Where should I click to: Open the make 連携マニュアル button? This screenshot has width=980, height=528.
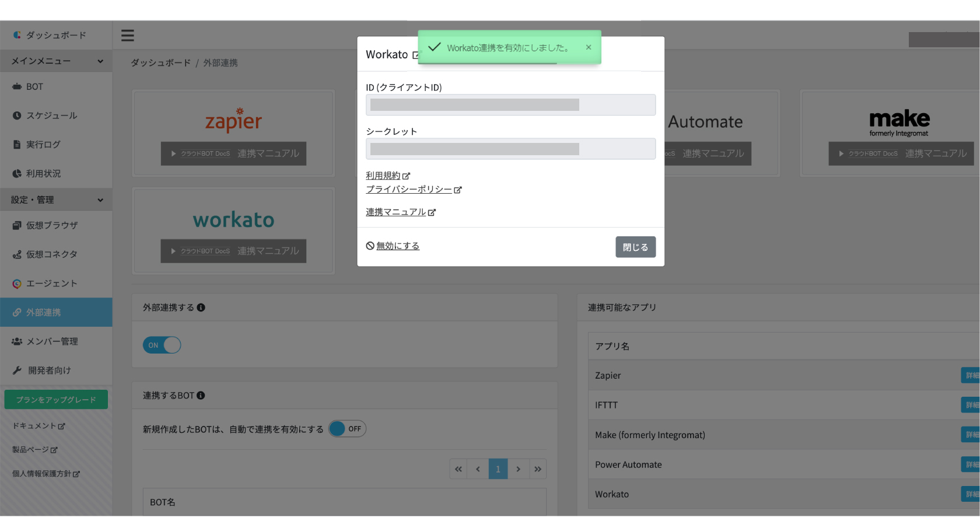click(x=901, y=153)
